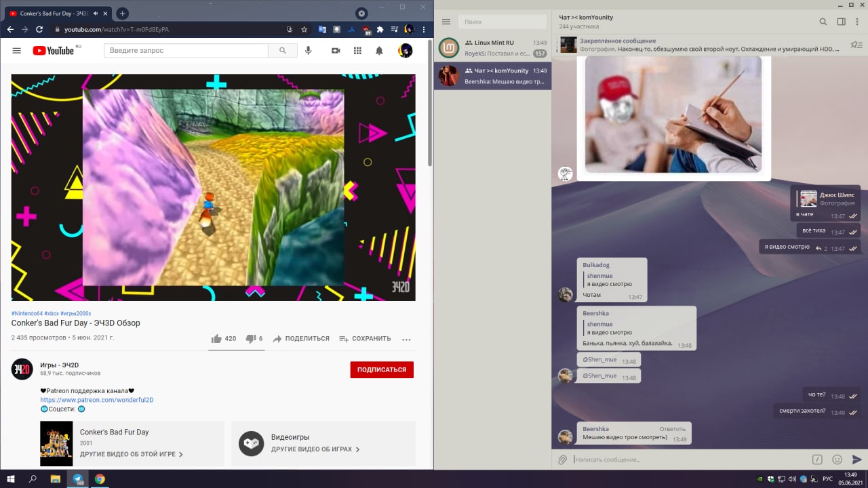The image size is (868, 488).
Task: Click the Chrome address bar URL
Action: pyautogui.click(x=117, y=30)
